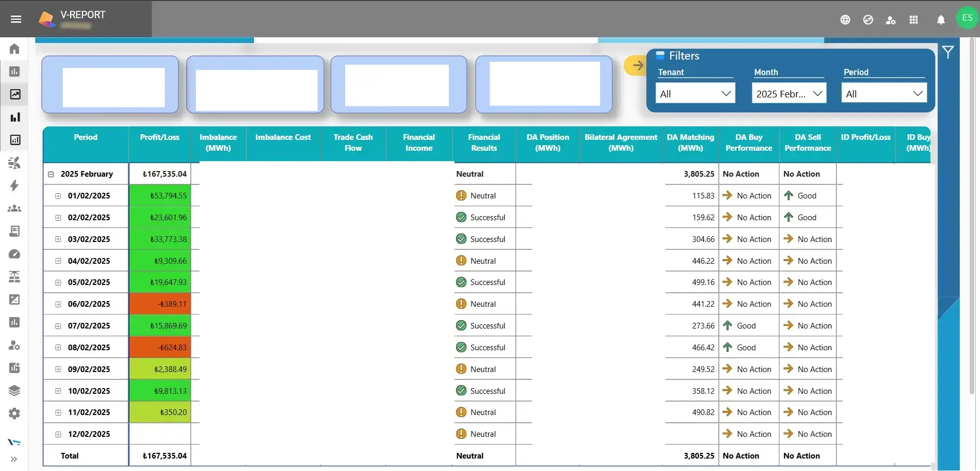Image resolution: width=980 pixels, height=471 pixels.
Task: Open the Month dropdown
Action: (789, 94)
